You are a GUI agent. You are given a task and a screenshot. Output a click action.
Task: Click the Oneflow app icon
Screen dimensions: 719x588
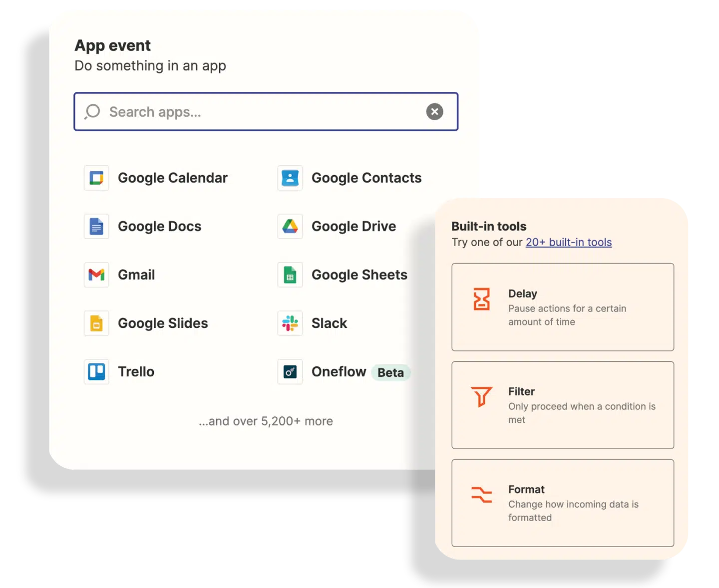(x=290, y=371)
